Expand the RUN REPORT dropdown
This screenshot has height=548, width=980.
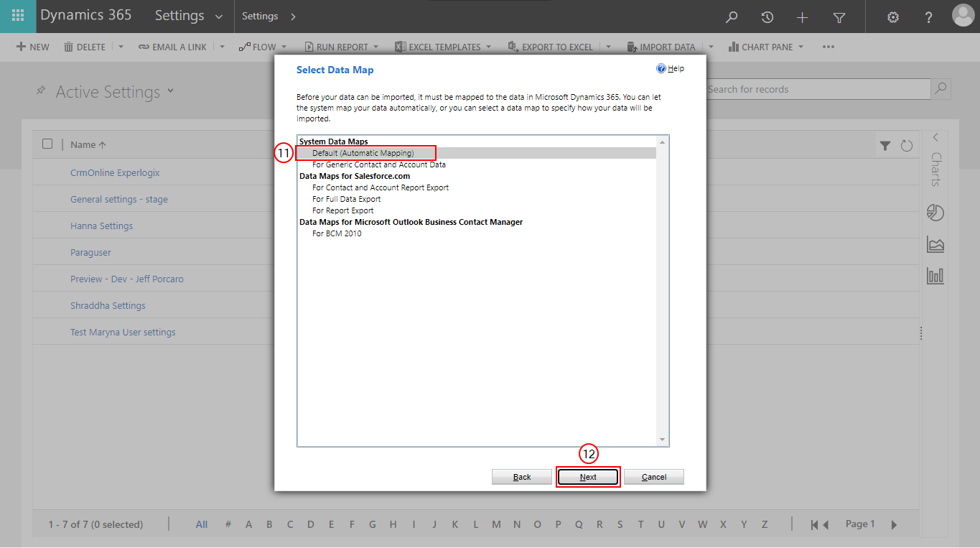[x=376, y=47]
